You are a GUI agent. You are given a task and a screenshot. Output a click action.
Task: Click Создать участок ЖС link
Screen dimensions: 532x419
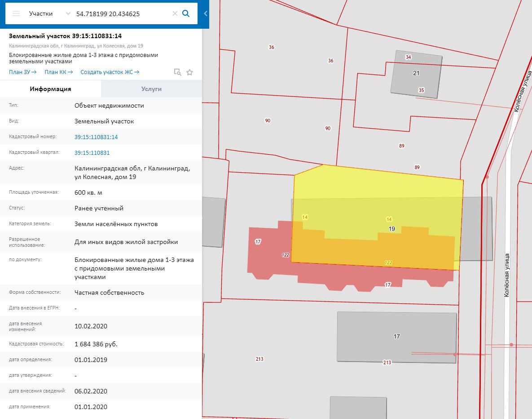110,72
